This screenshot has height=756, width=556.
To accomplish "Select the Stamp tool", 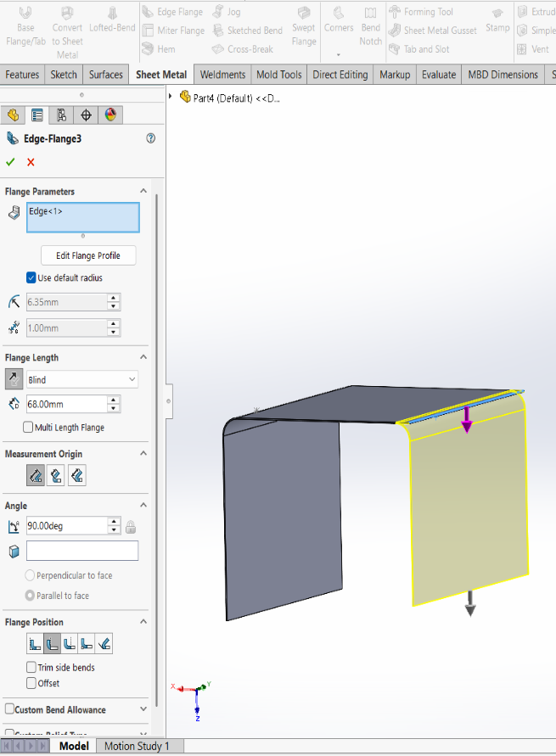I will coord(497,20).
